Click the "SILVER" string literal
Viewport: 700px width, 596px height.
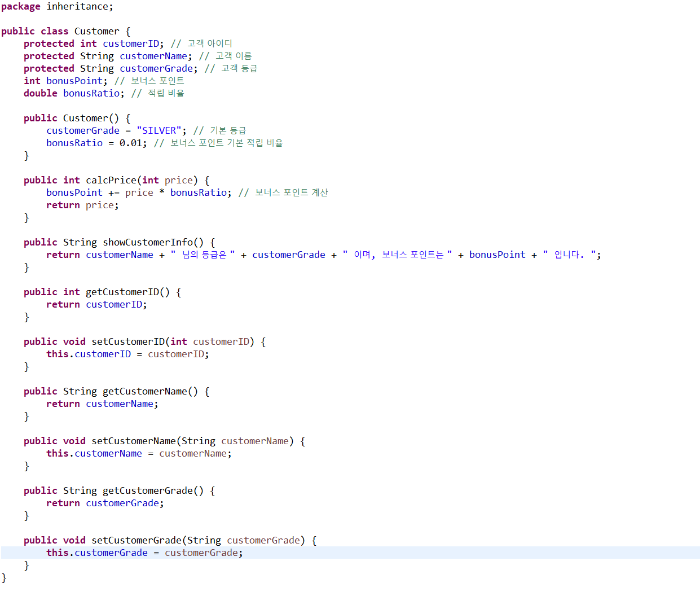159,131
